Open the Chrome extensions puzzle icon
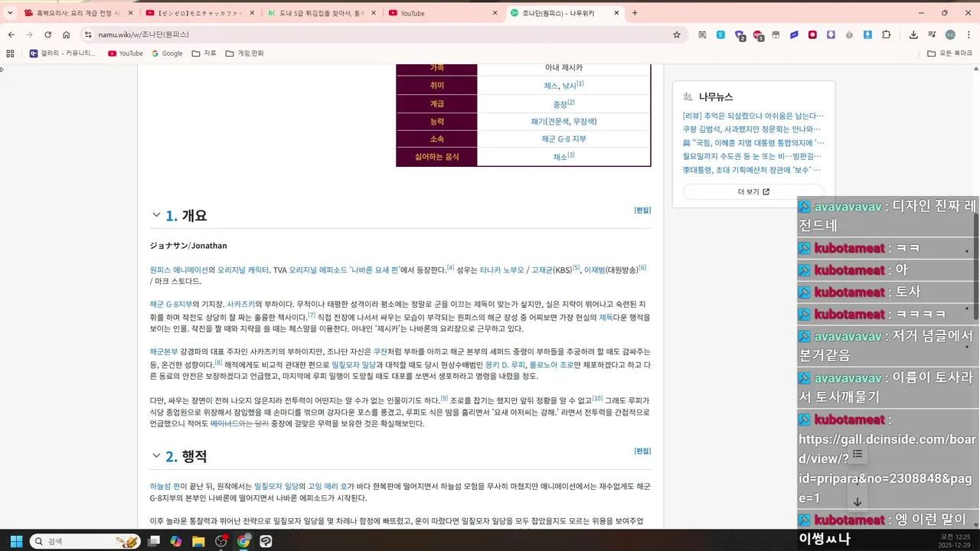980x551 pixels. [x=887, y=34]
